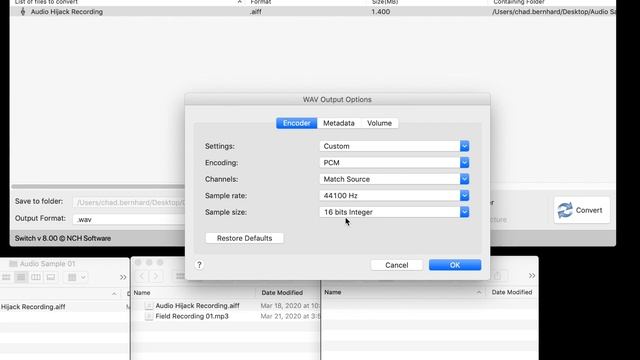Click the horizontal scrollbar under the file list

coord(98,187)
